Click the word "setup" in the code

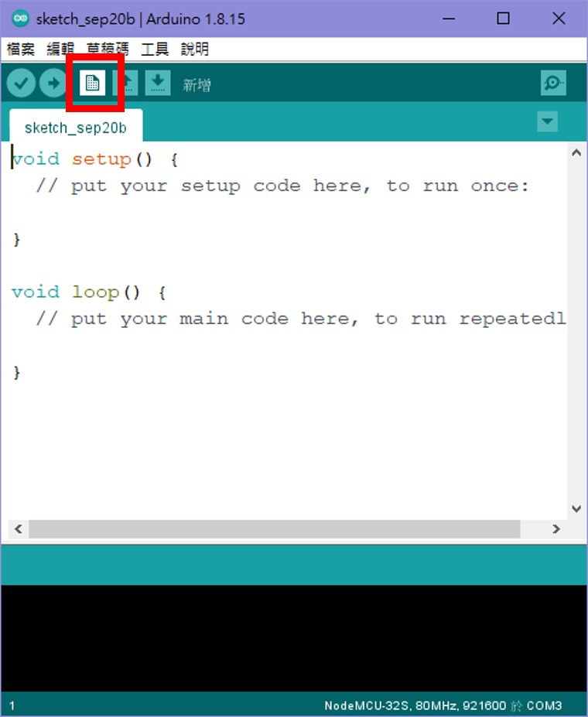[101, 159]
